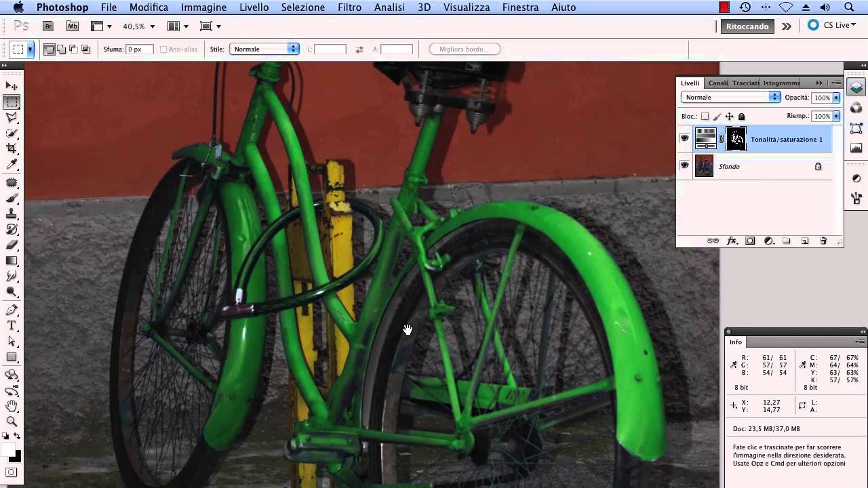Open the Histogram panel icon in dock
The width and height of the screenshot is (868, 488).
click(x=856, y=148)
